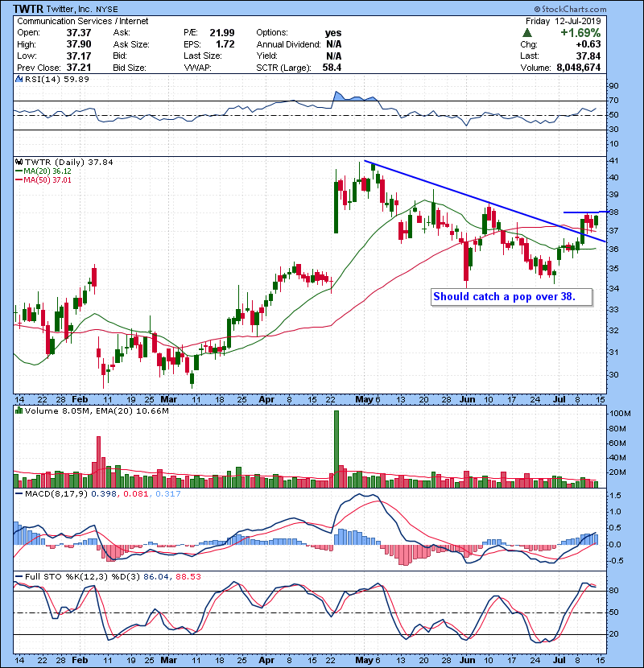This screenshot has width=644, height=668.
Task: Click the High value 37.90
Action: coord(79,44)
